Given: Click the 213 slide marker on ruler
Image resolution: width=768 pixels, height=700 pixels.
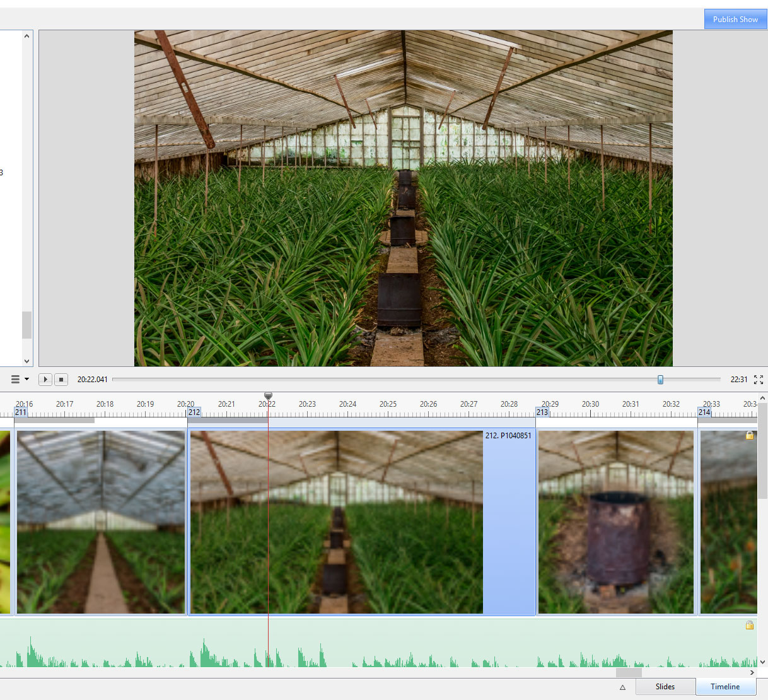Looking at the screenshot, I should 542,412.
